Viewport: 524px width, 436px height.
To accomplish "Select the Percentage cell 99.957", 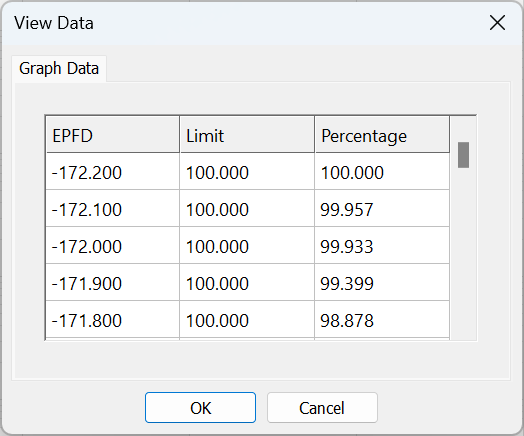I will coord(382,208).
